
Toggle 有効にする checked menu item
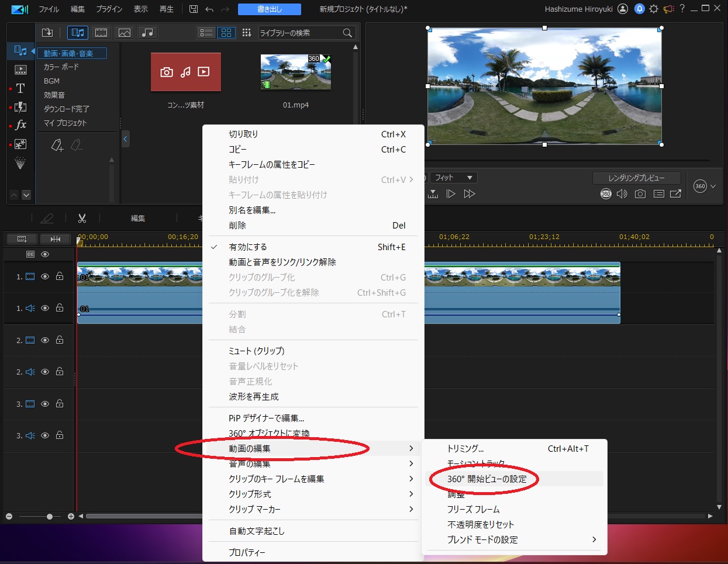pyautogui.click(x=313, y=247)
